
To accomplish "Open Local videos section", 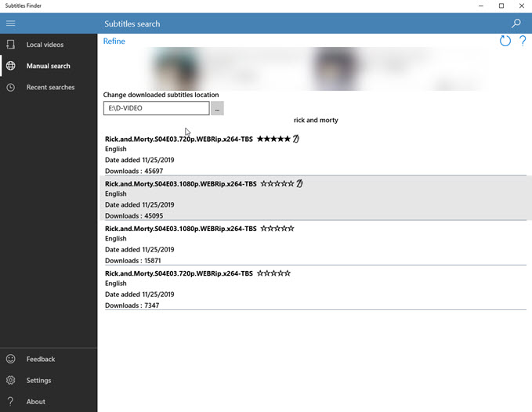I will 49,45.
